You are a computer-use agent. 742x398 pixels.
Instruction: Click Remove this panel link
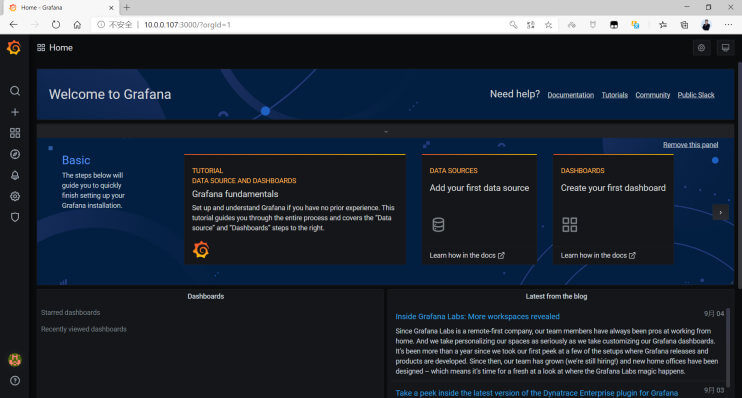click(690, 145)
